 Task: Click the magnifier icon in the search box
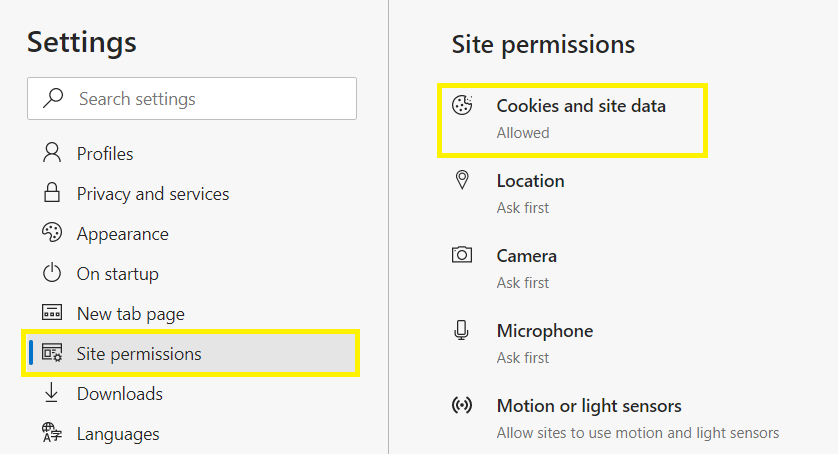(x=53, y=99)
